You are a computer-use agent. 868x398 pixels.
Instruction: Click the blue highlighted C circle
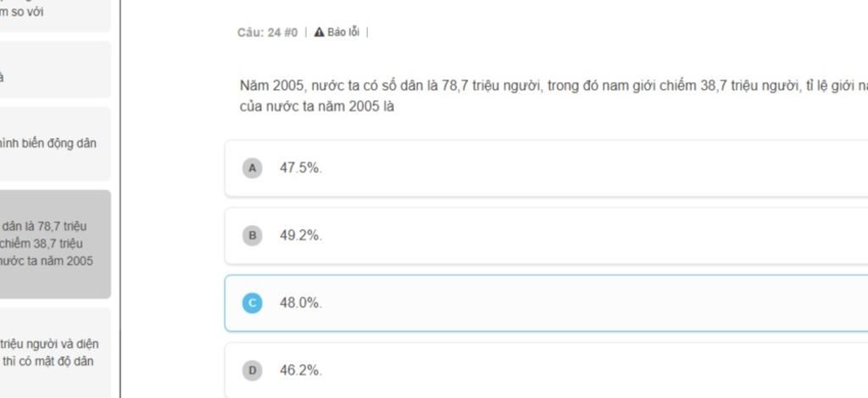pyautogui.click(x=252, y=303)
